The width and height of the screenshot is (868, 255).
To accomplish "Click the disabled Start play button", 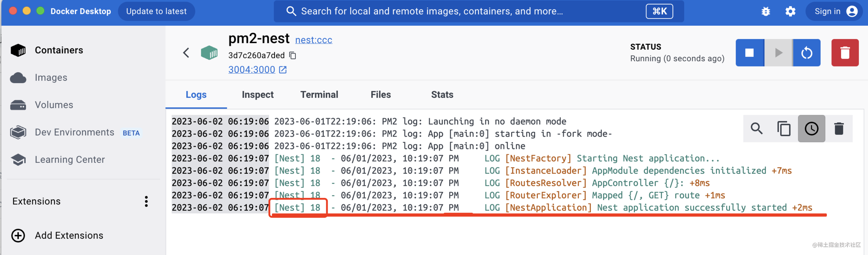I will (x=778, y=53).
